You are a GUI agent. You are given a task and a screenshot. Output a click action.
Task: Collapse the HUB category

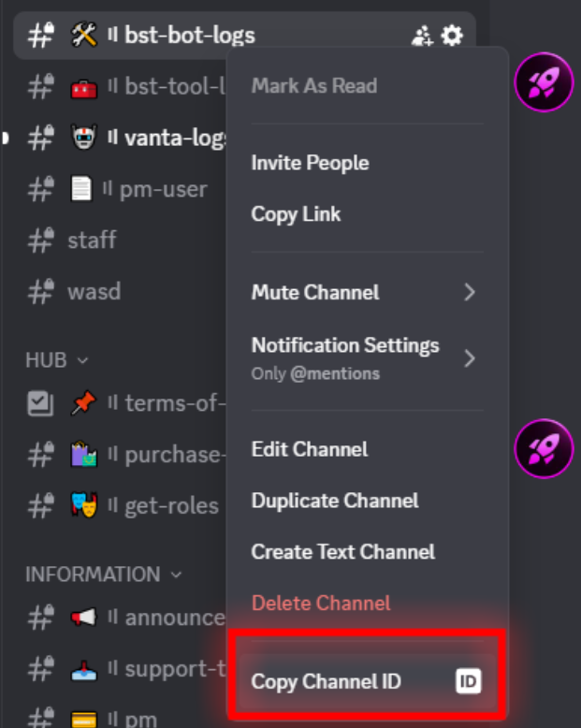(57, 359)
